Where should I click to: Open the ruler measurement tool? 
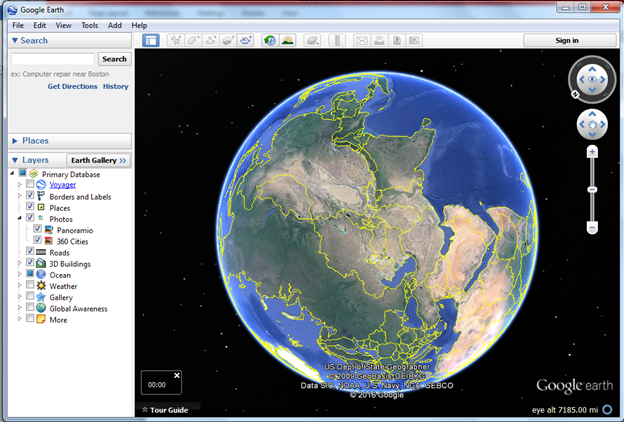337,40
